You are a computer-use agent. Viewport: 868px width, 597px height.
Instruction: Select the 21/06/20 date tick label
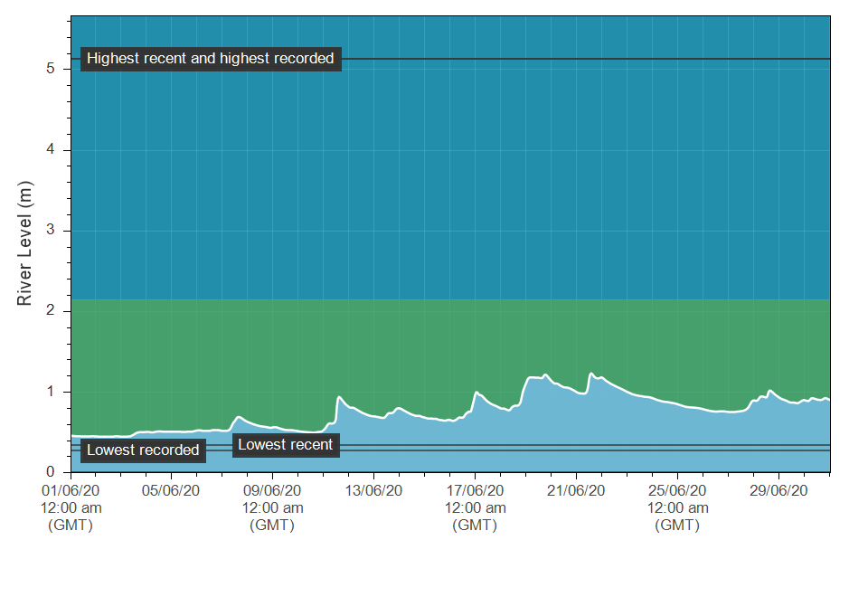point(577,491)
